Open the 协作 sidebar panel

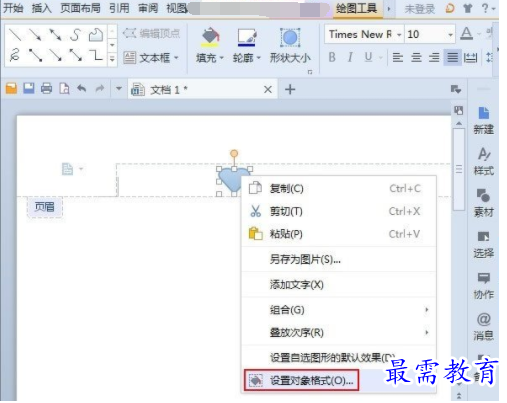click(484, 285)
